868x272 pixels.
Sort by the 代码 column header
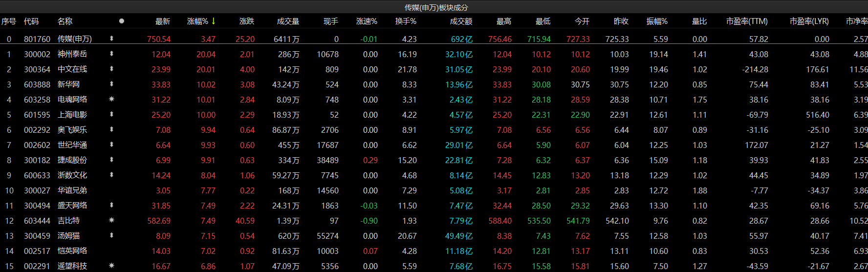31,21
